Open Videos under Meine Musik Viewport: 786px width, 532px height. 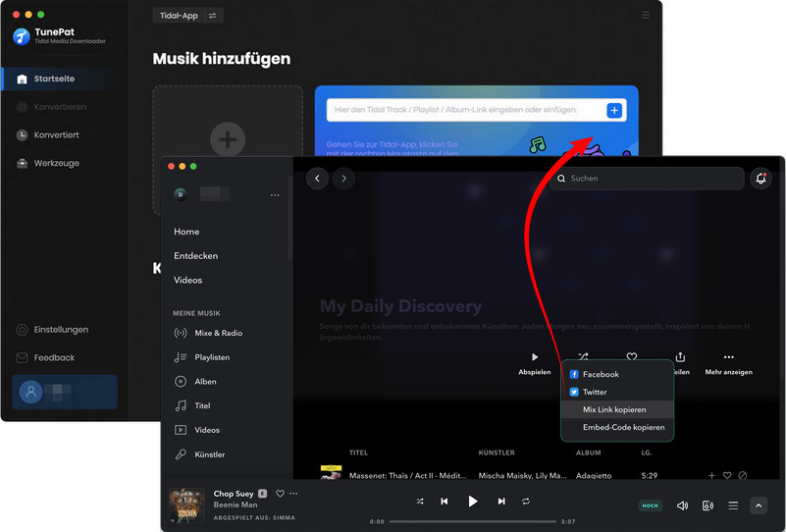197,430
